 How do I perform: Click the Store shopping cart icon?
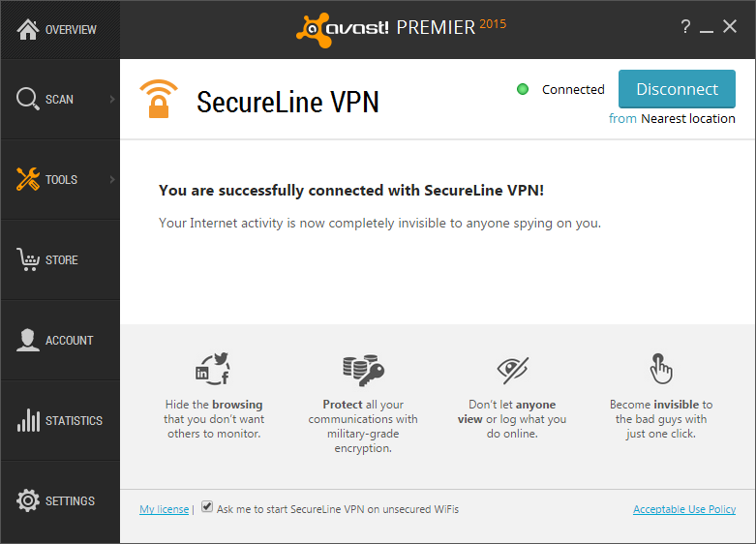click(x=27, y=259)
